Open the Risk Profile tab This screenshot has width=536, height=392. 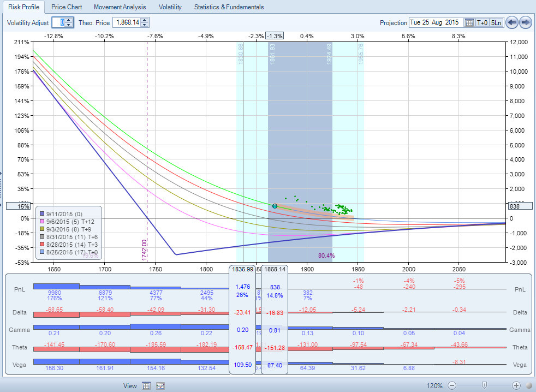pos(23,7)
